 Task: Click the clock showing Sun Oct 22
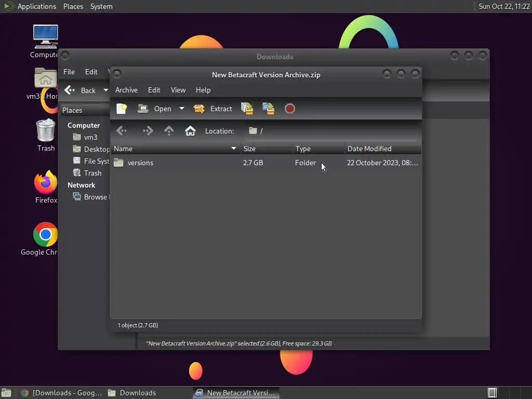pos(504,6)
